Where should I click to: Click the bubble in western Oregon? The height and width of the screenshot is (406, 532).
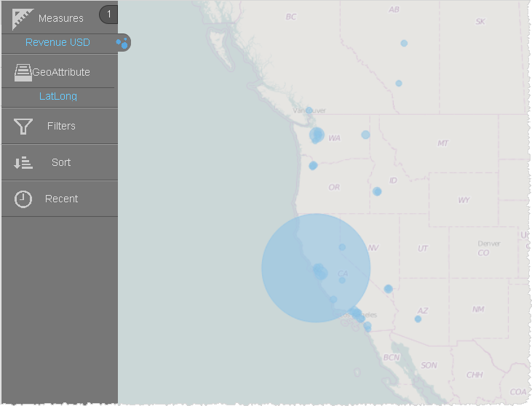[x=313, y=166]
